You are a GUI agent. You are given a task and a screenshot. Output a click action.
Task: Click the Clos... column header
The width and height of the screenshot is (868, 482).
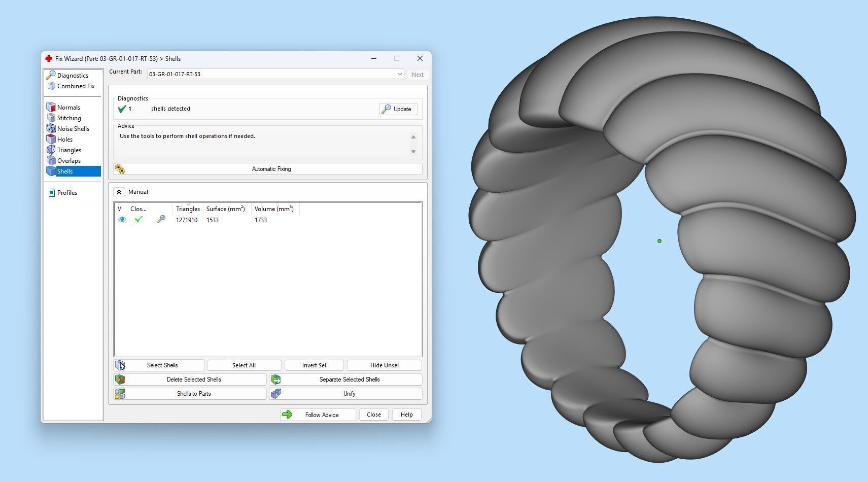pyautogui.click(x=138, y=209)
